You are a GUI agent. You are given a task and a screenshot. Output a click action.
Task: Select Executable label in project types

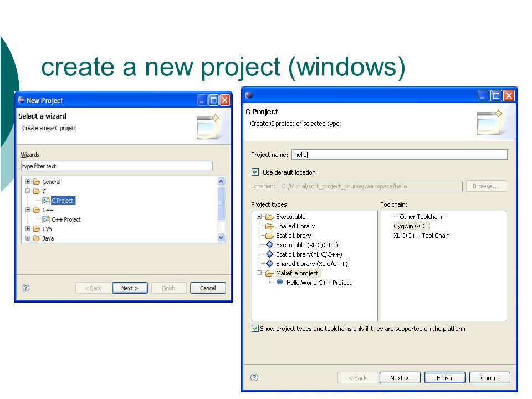291,217
